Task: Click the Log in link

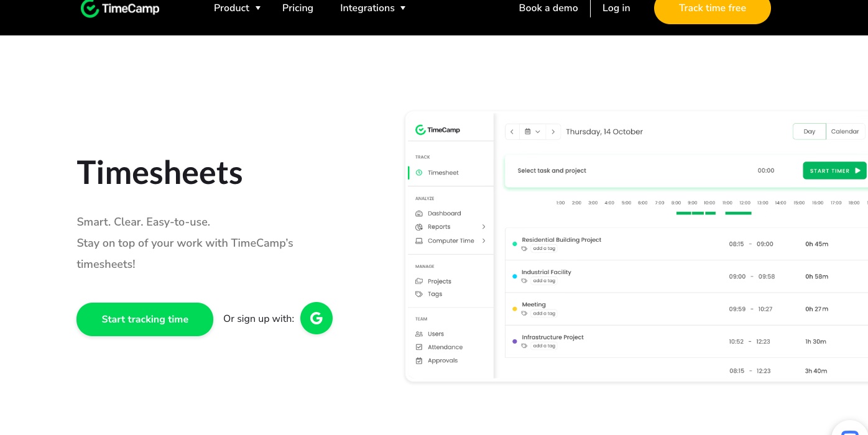Action: (x=616, y=8)
